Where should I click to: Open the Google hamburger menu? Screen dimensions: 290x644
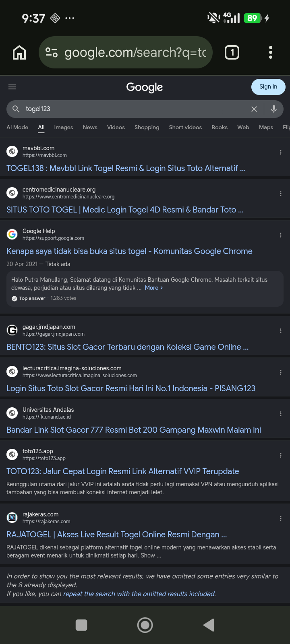(x=12, y=87)
